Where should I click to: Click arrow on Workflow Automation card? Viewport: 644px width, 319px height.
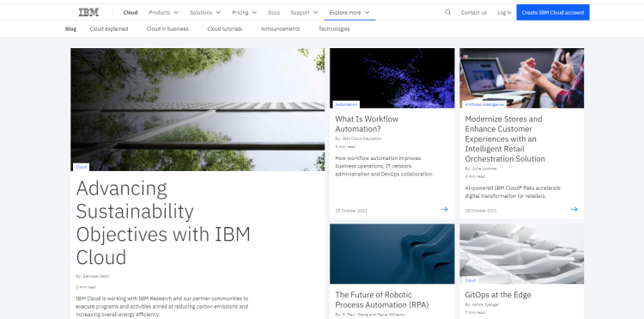click(x=445, y=209)
